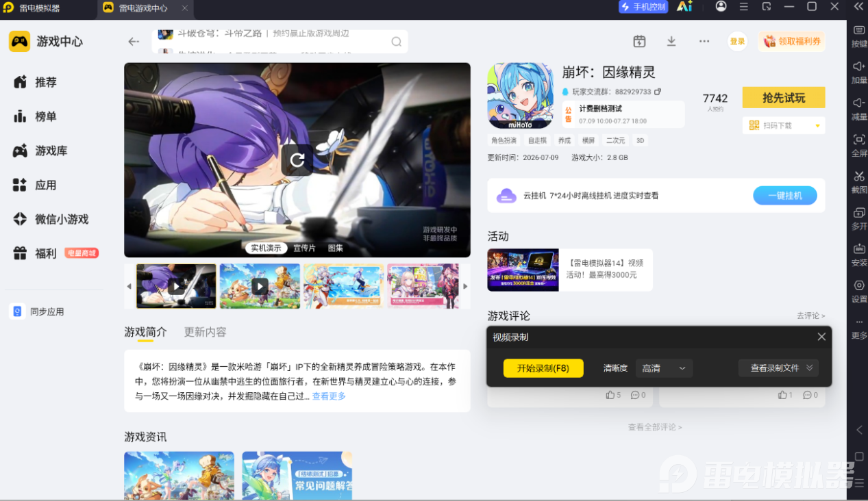Click the replay icon on the video

pyautogui.click(x=297, y=160)
